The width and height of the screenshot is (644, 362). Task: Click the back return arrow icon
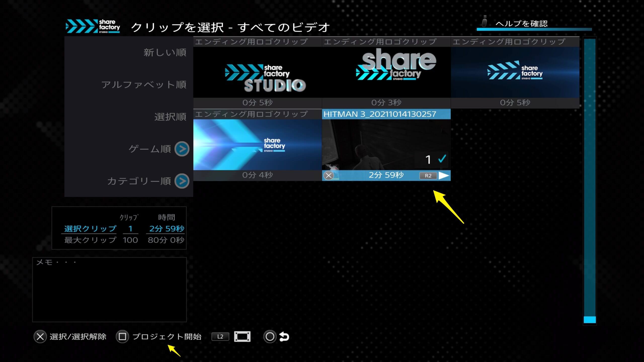point(284,337)
